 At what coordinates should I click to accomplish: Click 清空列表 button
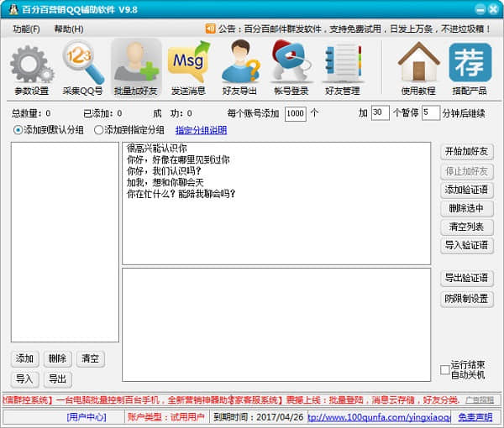[x=467, y=227]
